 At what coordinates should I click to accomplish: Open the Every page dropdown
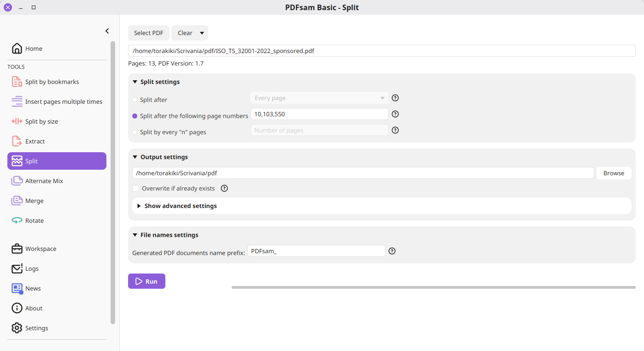[x=320, y=98]
